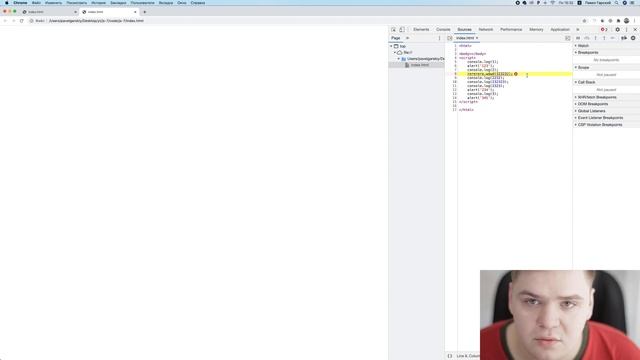The image size is (640, 360).
Task: Click the browser back arrow
Action: coord(5,20)
